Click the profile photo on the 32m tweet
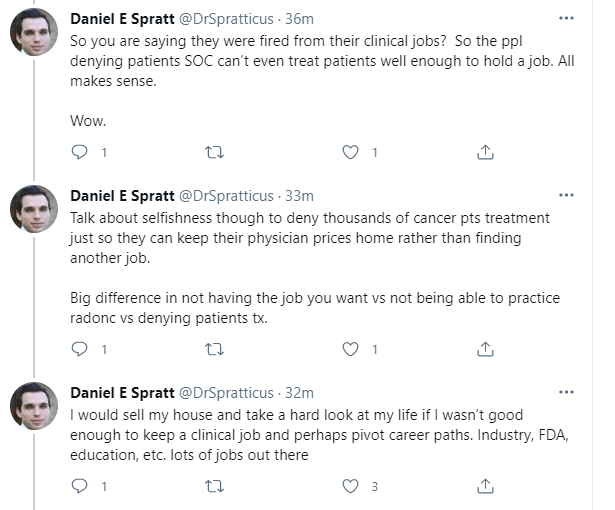 33,406
